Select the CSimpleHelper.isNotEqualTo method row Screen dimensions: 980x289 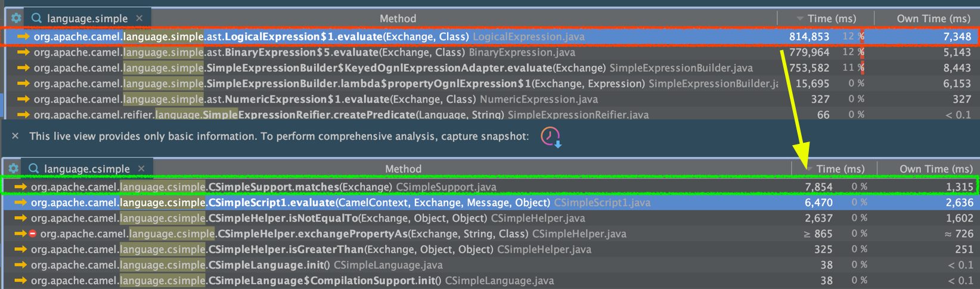[358, 218]
